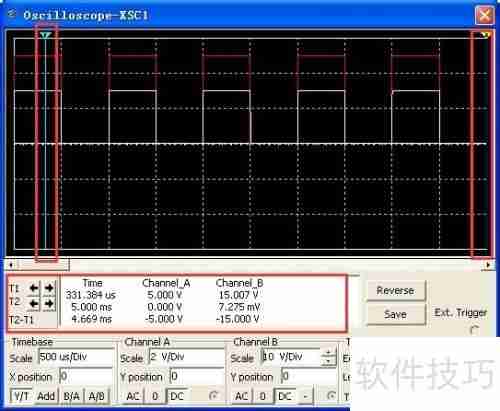Screen dimensions: 500x411
Task: Click the T1 cursor marker triangle
Action: [x=46, y=35]
